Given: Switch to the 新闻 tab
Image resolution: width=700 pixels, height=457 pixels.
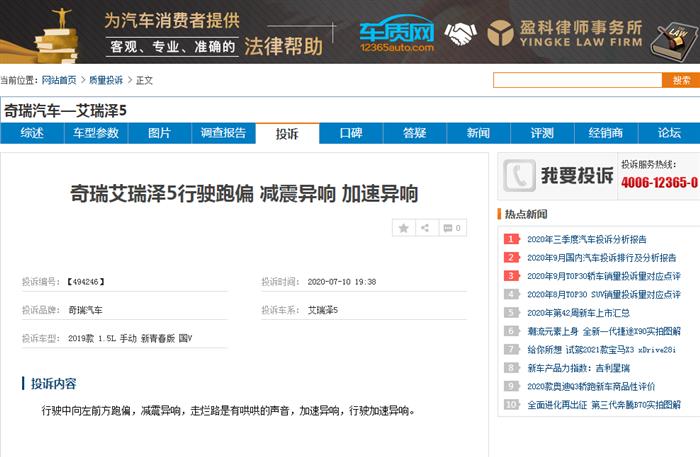Looking at the screenshot, I should tap(478, 133).
